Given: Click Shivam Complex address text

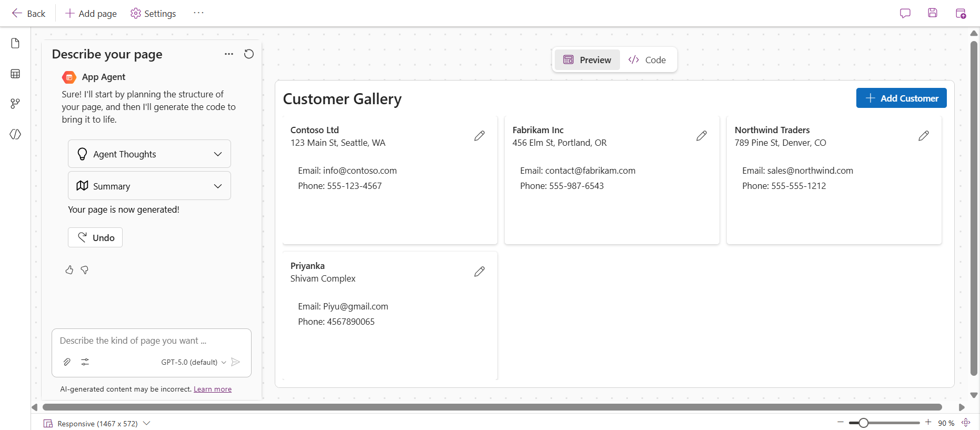Looking at the screenshot, I should tap(323, 278).
